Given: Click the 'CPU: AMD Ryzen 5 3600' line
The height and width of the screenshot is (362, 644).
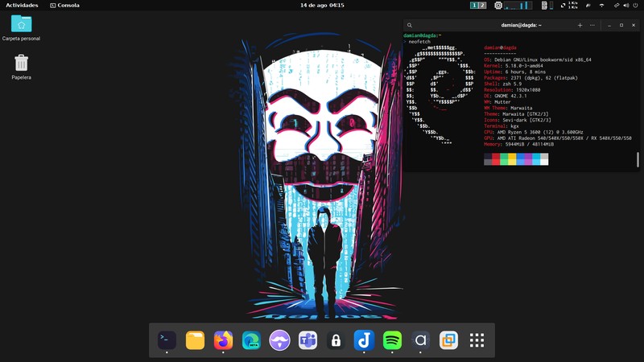Looking at the screenshot, I should click(534, 132).
